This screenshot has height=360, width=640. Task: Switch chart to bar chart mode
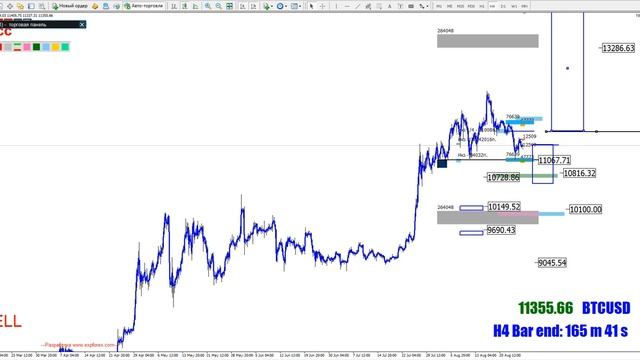[x=174, y=6]
